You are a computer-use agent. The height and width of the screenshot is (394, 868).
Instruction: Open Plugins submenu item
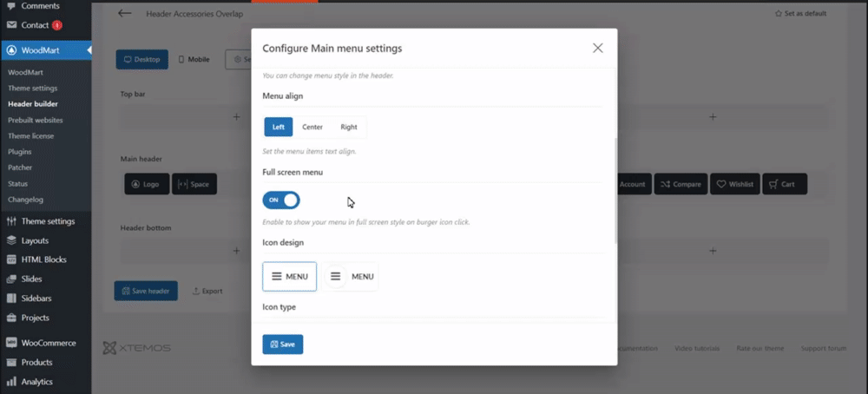[x=19, y=152]
